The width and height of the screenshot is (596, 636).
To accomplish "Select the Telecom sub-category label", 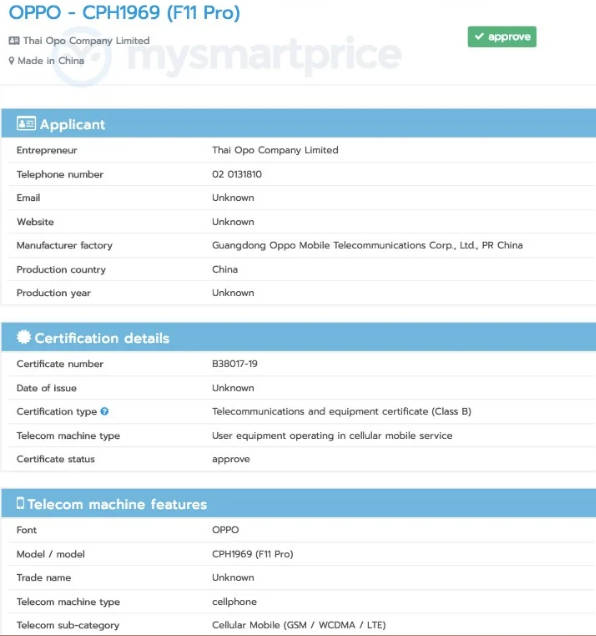I will click(x=68, y=625).
